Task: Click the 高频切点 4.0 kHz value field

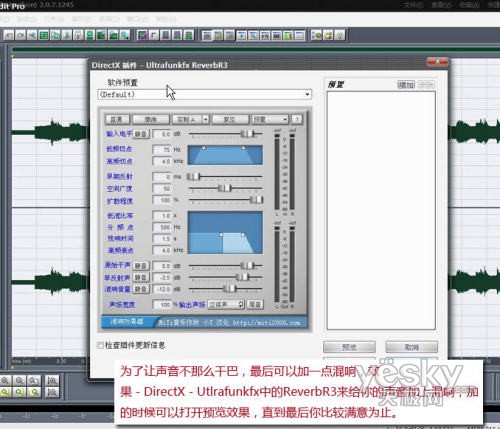Action: [162, 161]
